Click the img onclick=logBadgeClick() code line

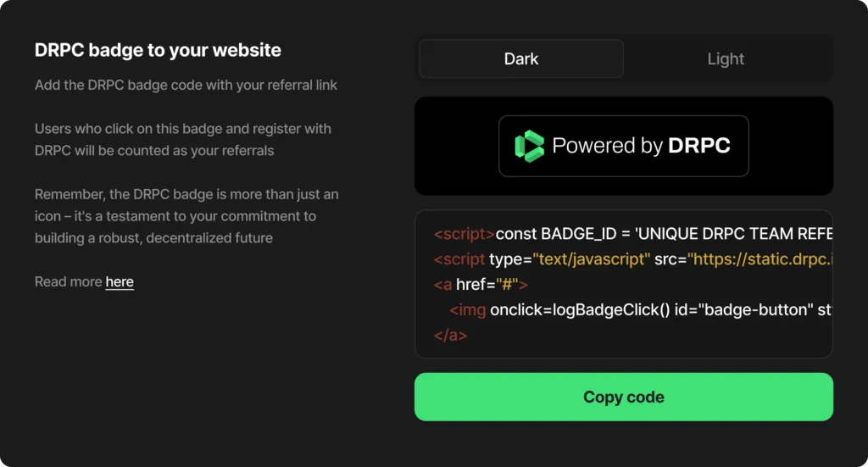641,310
